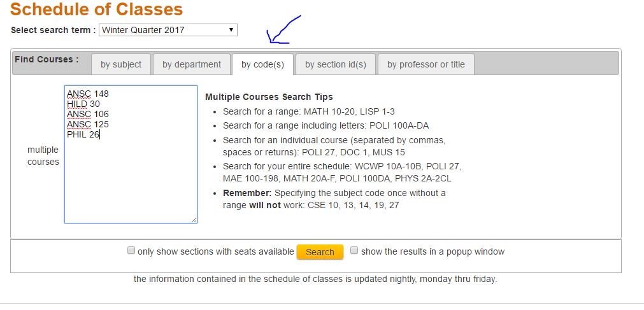Enable only show sections with seats available
644x310 pixels.
tap(131, 250)
